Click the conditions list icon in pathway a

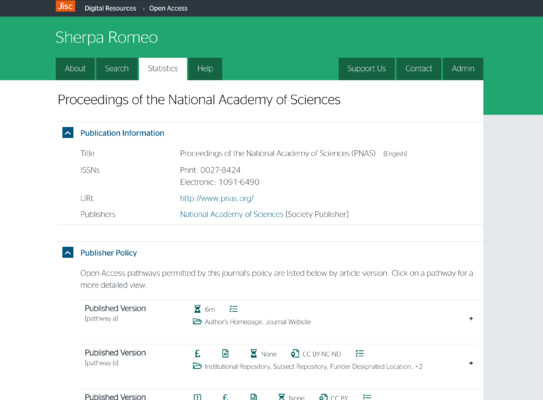[x=233, y=309]
